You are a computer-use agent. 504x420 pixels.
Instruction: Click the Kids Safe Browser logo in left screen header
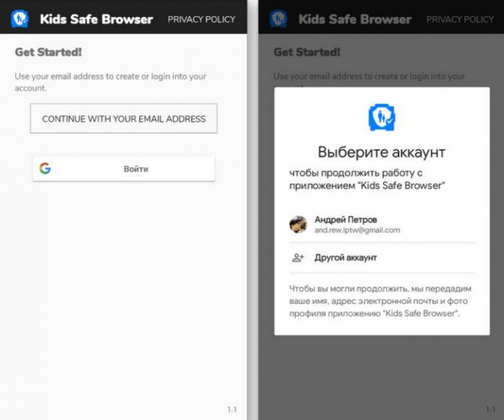20,19
